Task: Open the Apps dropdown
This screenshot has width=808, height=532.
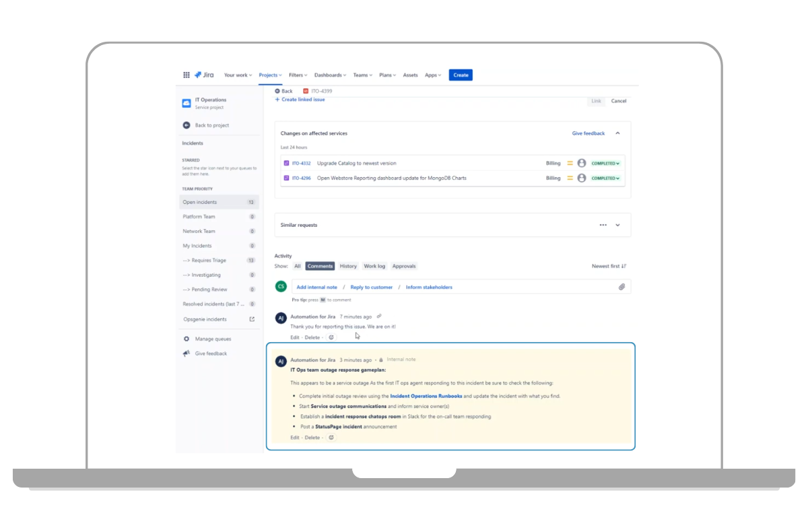Action: coord(433,75)
